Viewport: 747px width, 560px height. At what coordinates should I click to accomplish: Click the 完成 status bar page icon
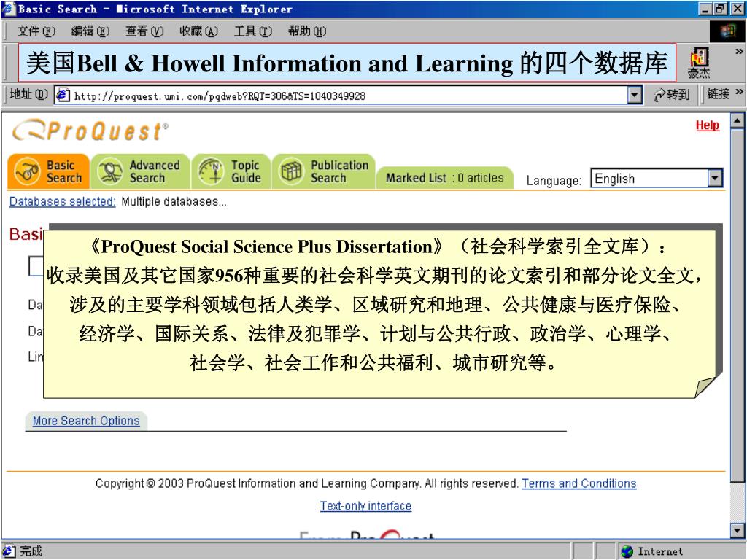tap(9, 551)
